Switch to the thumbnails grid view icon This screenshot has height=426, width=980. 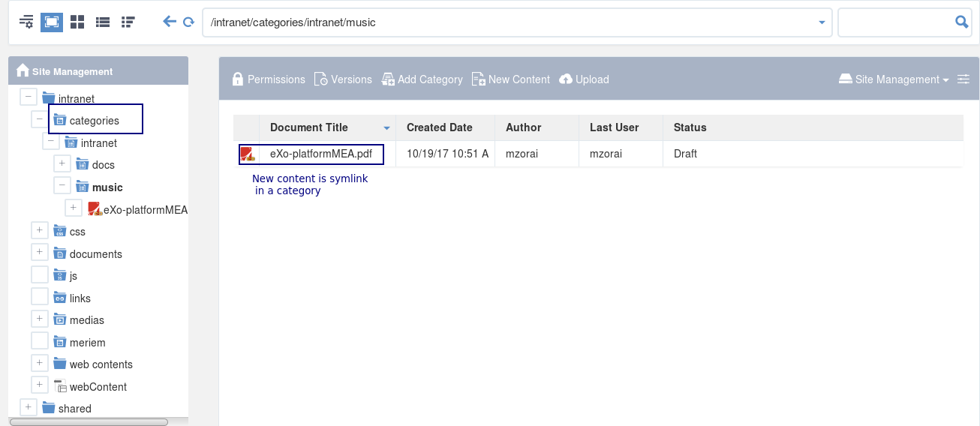click(77, 22)
